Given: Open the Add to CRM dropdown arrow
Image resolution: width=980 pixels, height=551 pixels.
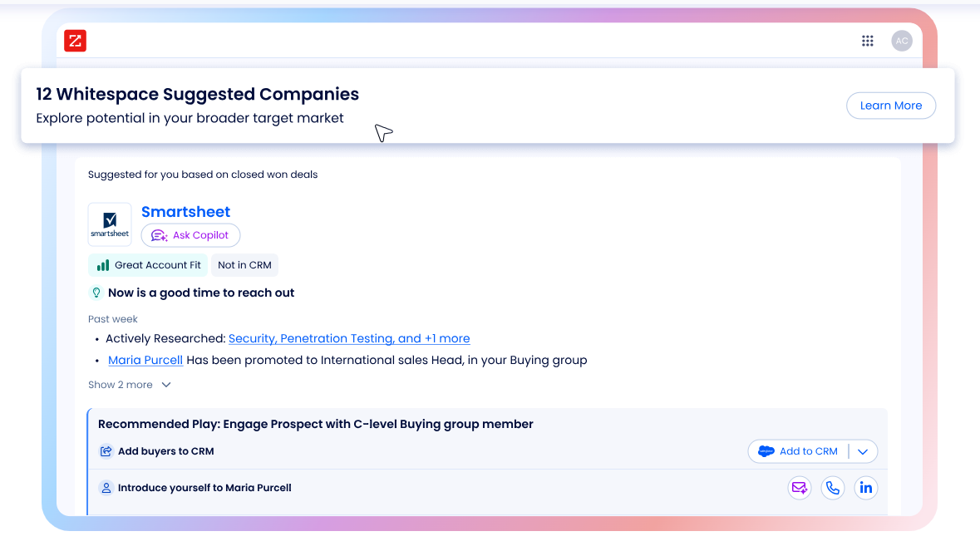Looking at the screenshot, I should click(x=863, y=451).
